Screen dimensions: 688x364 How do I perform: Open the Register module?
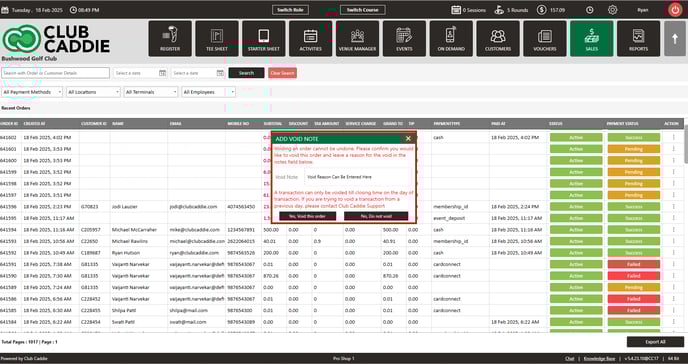170,39
